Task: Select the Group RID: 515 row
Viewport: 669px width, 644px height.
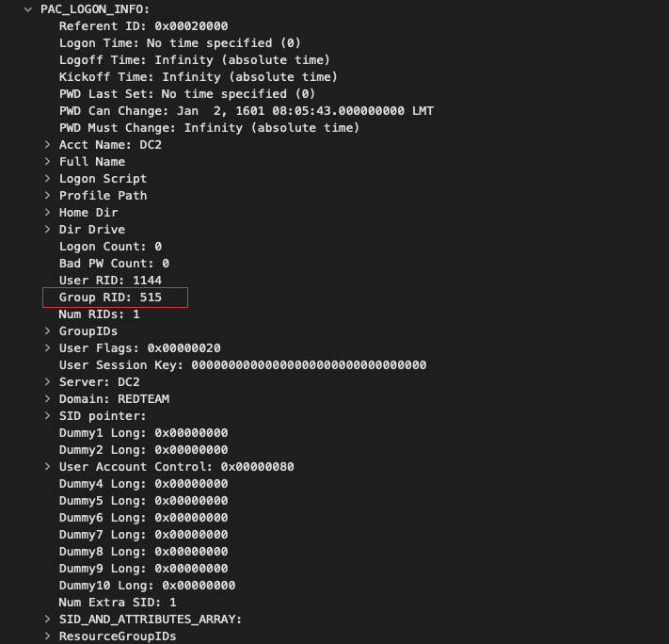Action: [x=110, y=298]
